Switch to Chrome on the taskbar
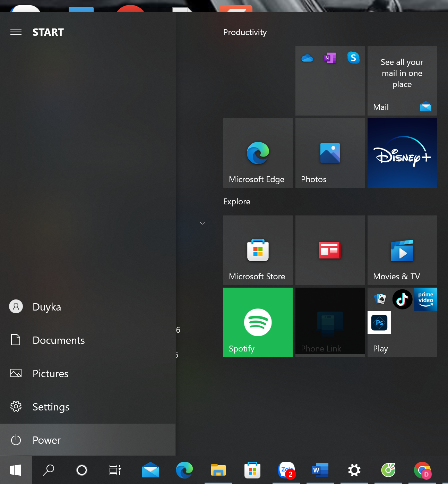The width and height of the screenshot is (448, 484). pyautogui.click(x=422, y=470)
